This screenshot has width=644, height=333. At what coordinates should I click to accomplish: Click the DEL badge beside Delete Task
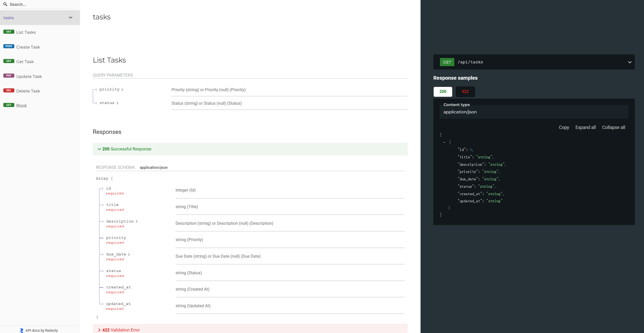(9, 90)
